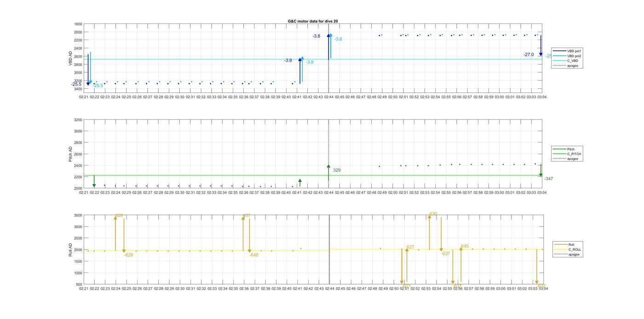Click the title 'G&C motor data for dive 20'
Viewport: 644px width, 319px height.
coord(312,21)
